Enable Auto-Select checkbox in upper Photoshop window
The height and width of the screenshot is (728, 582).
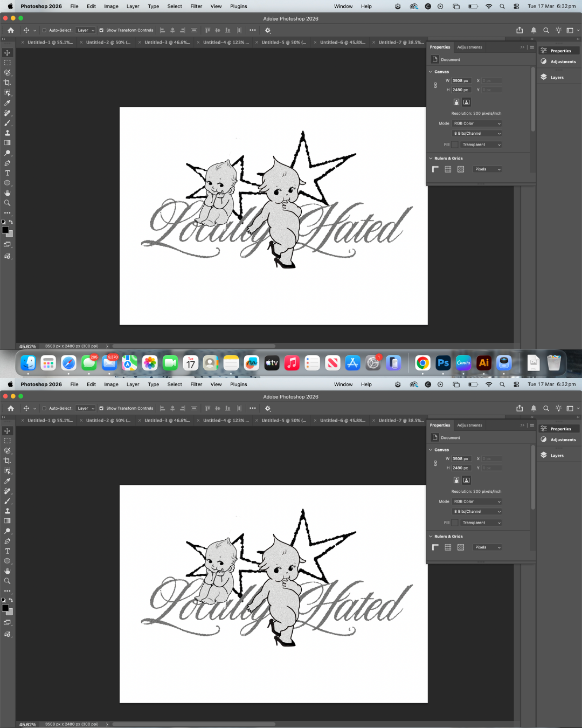tap(44, 30)
